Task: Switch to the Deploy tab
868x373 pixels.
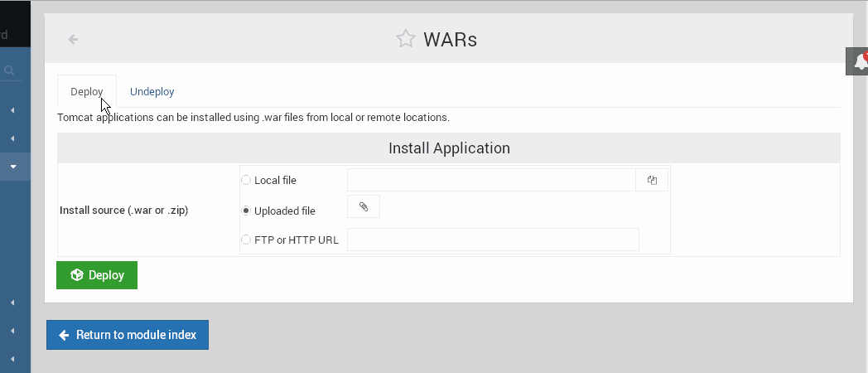Action: click(87, 91)
